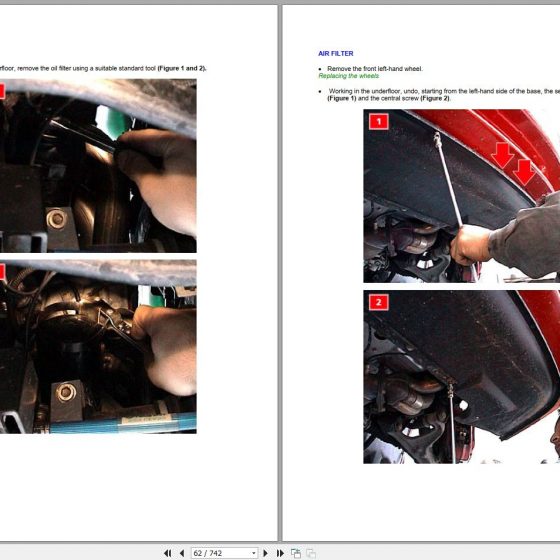This screenshot has width=560, height=560.
Task: Click the greyed-out next view icon
Action: point(311,553)
